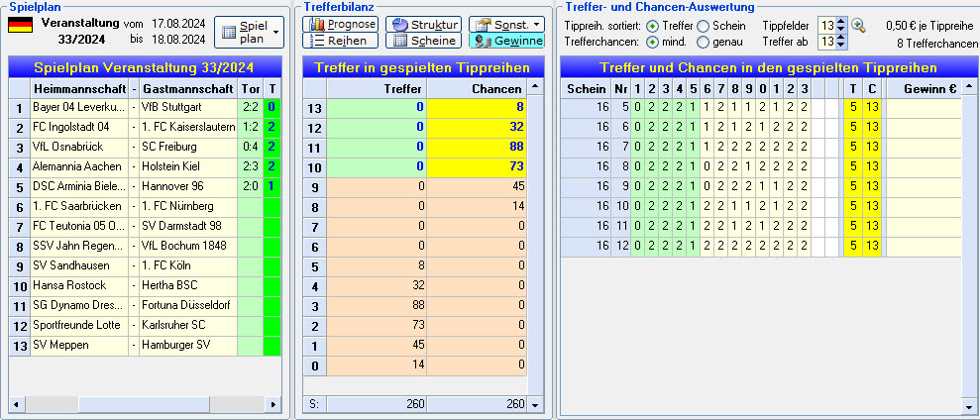Click Chancen value 88 for row 11
This screenshot has height=420, width=980.
point(477,147)
